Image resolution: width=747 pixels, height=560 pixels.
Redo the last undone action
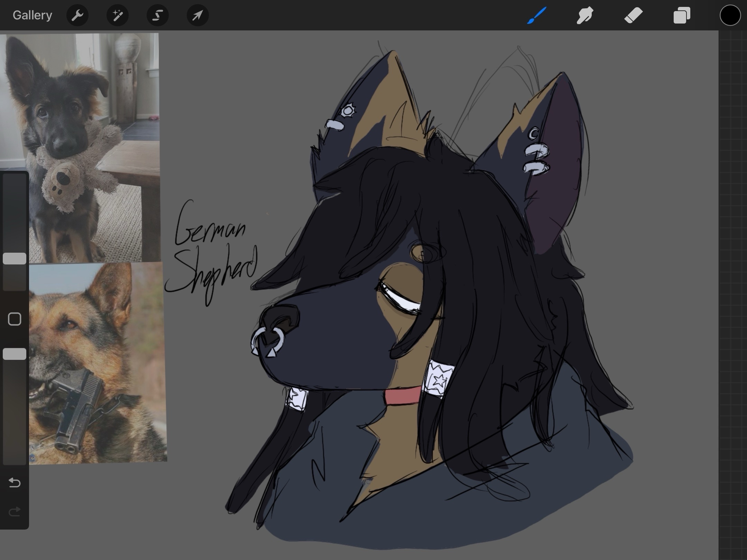point(15,511)
